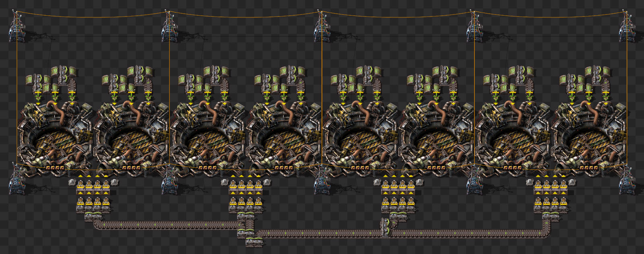
Task: Select the seventh big mining drill from left
Action: pyautogui.click(x=513, y=139)
